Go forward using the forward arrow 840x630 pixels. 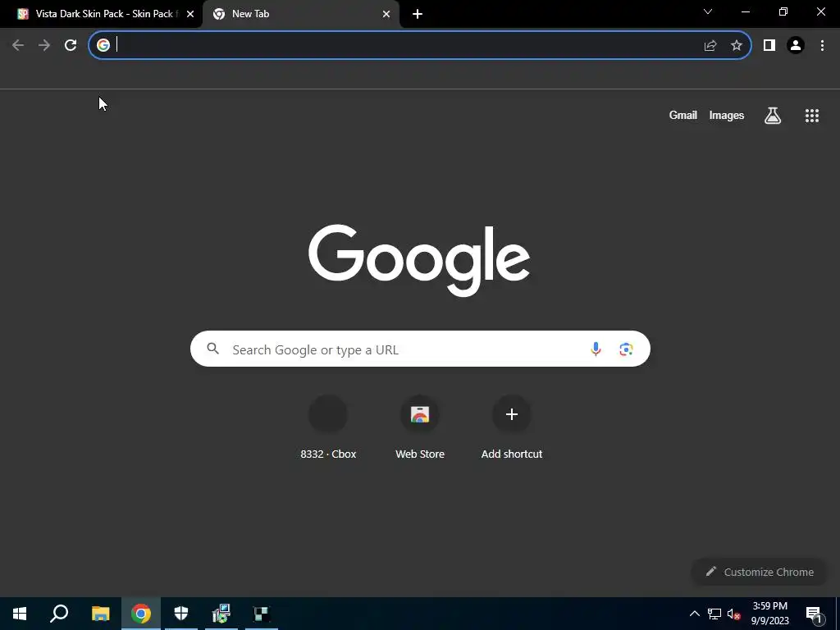[44, 45]
